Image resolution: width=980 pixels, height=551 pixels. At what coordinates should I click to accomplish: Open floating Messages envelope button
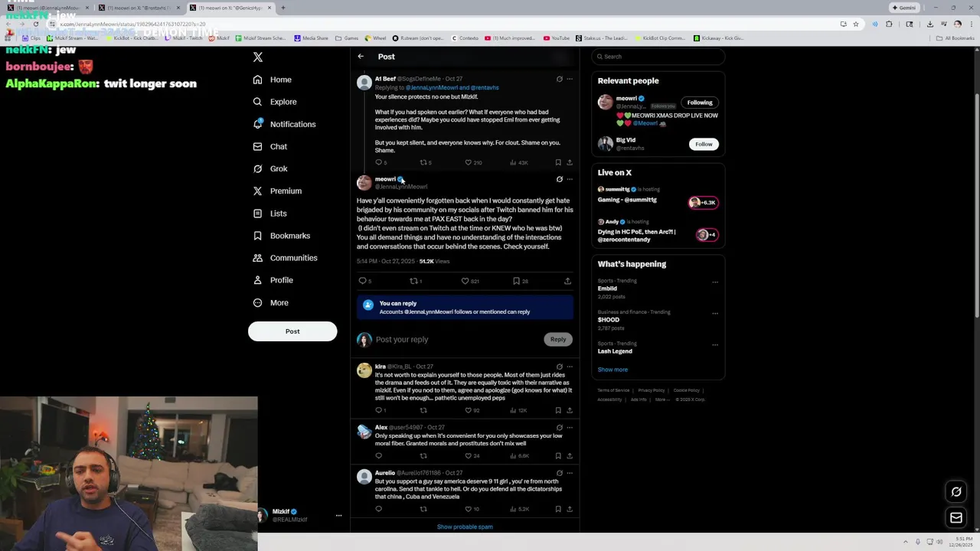click(x=956, y=518)
